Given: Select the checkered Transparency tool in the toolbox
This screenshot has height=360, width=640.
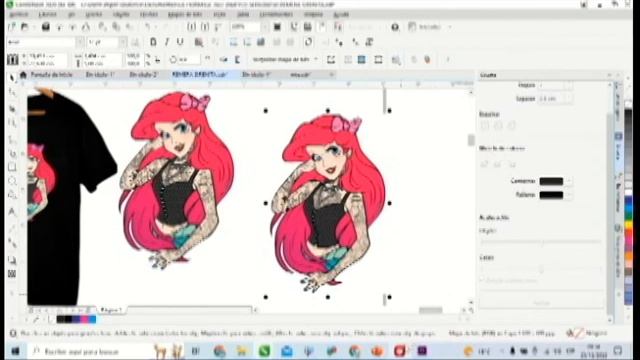Looking at the screenshot, I should [12, 274].
